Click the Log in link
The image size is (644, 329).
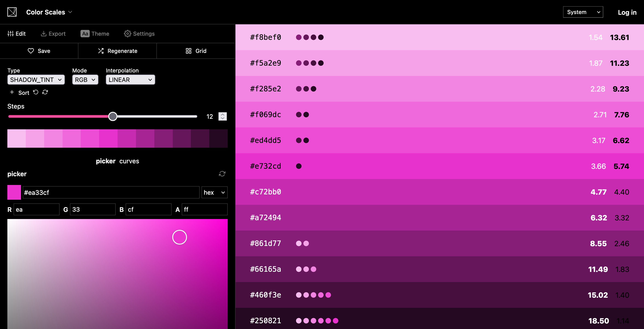(627, 12)
